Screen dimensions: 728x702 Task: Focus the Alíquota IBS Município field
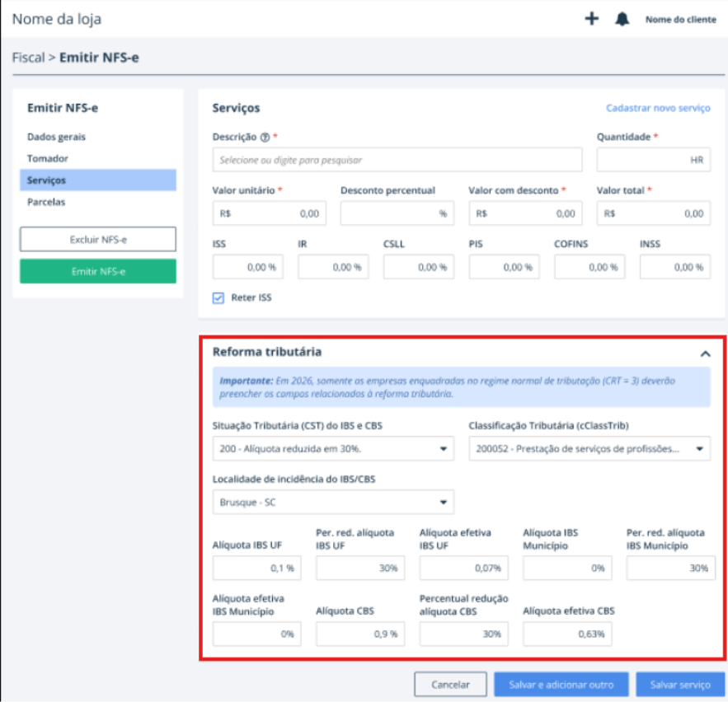pos(567,568)
